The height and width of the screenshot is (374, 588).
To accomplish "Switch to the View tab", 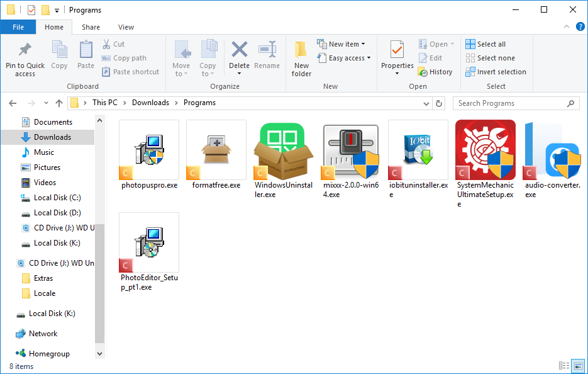I will 126,27.
